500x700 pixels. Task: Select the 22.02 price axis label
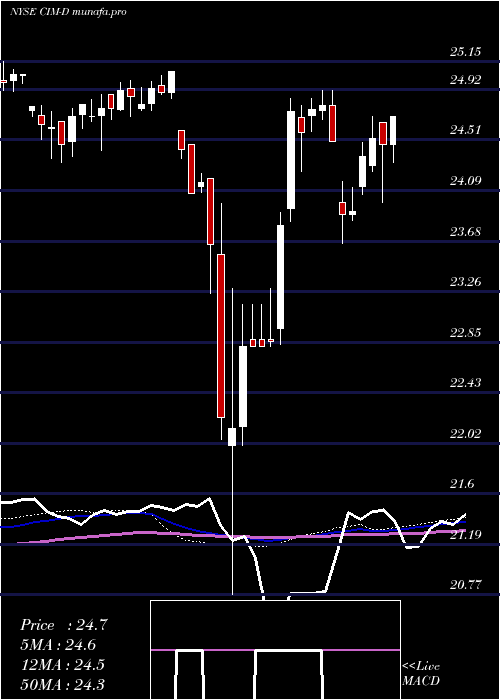[466, 434]
